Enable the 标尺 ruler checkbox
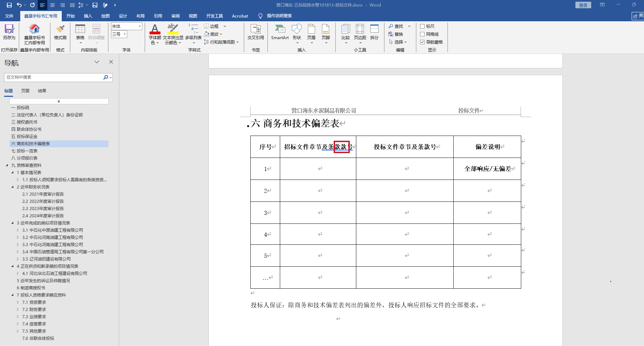 click(x=422, y=26)
